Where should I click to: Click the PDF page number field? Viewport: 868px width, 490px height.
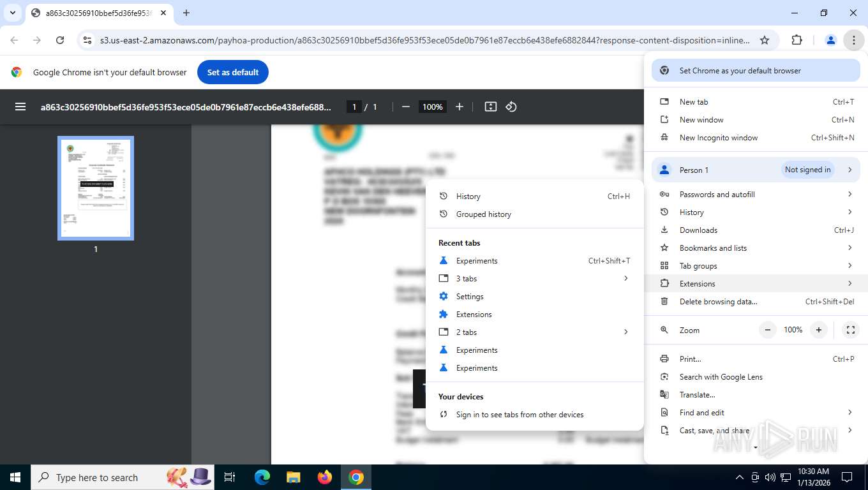click(354, 107)
